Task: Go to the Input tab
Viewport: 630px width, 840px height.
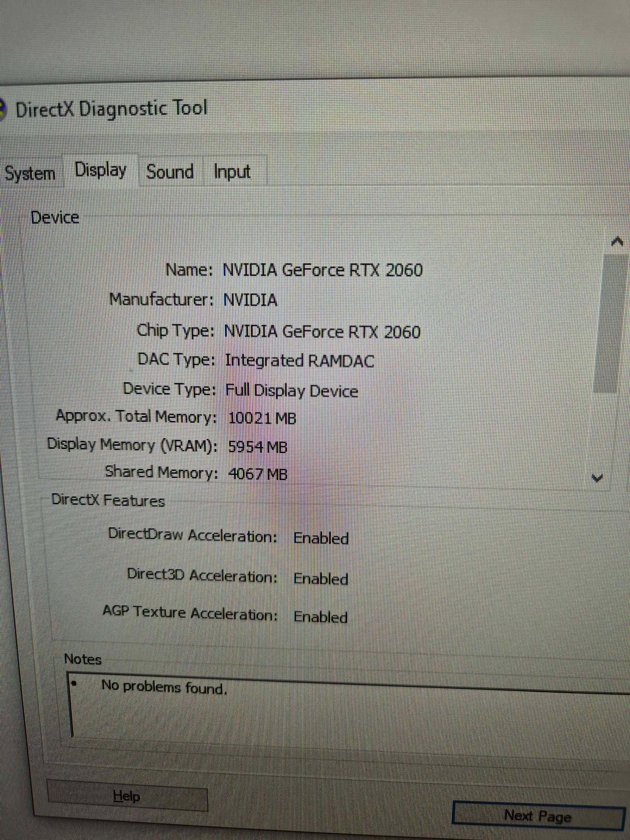Action: click(x=232, y=172)
